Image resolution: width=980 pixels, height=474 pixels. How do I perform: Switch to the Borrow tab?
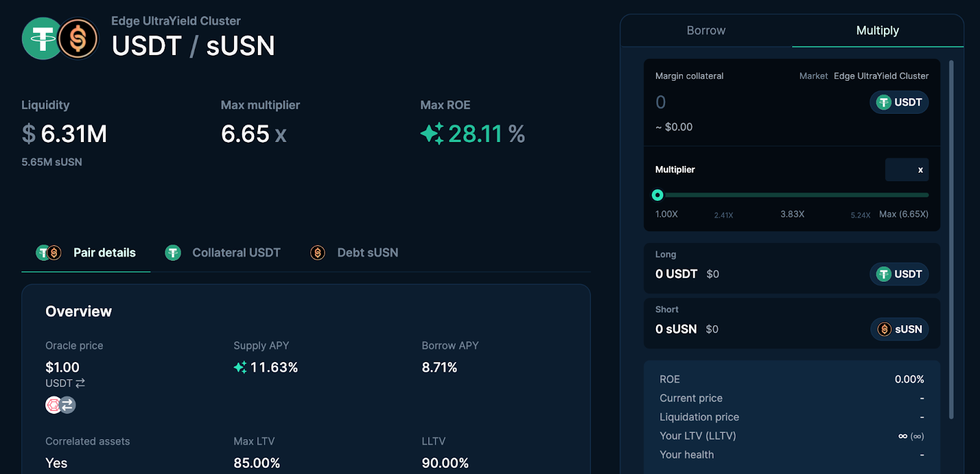coord(706,31)
